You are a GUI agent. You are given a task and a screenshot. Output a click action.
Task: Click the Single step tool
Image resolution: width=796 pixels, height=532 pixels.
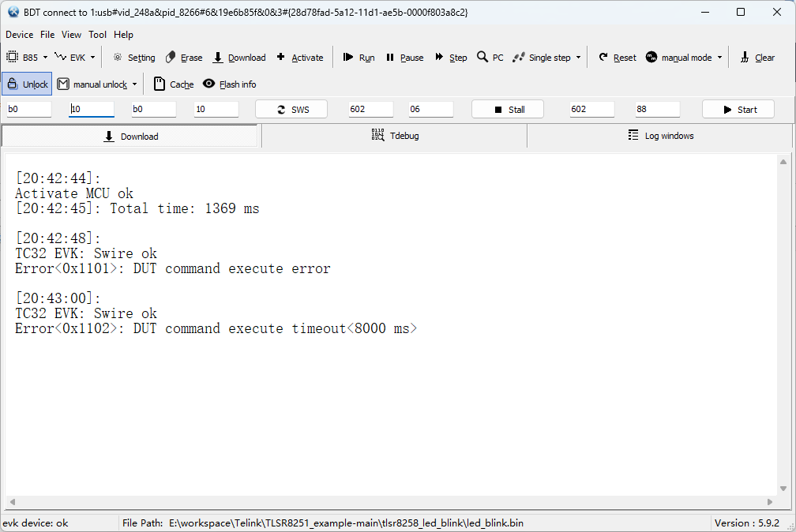click(x=542, y=58)
